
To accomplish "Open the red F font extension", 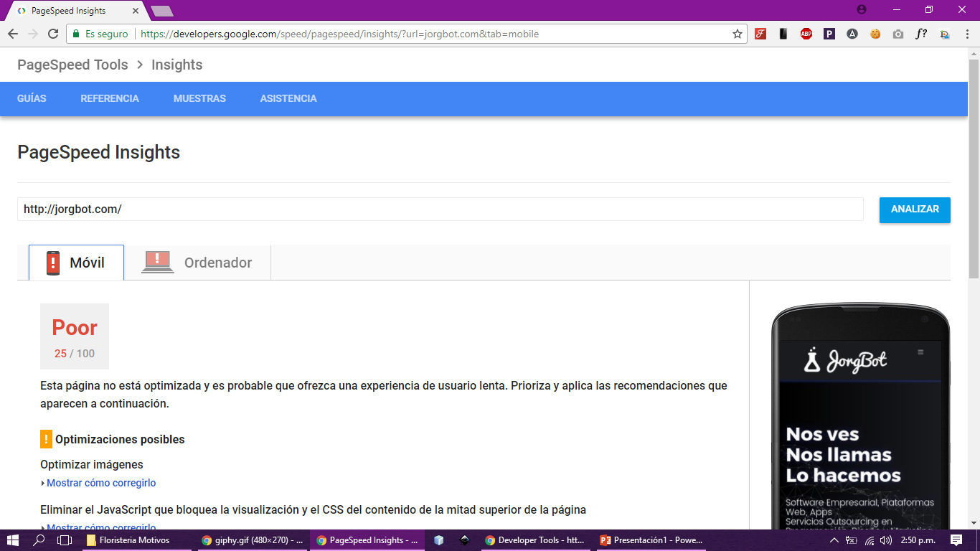I will [760, 34].
